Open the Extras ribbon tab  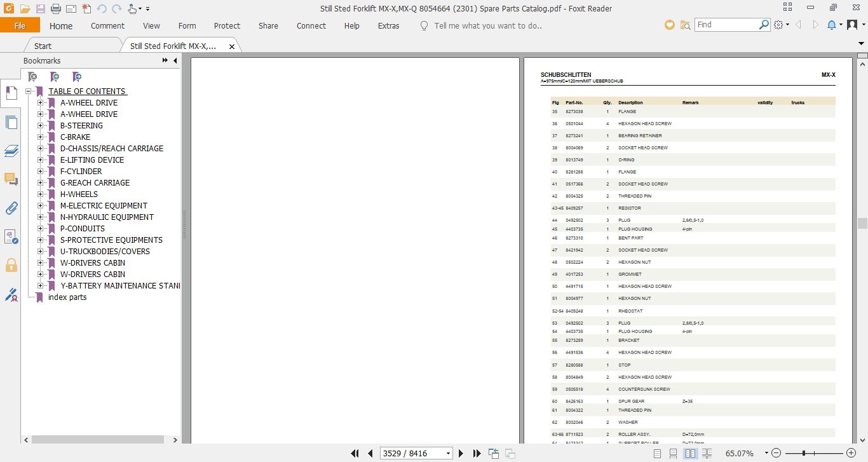(389, 26)
